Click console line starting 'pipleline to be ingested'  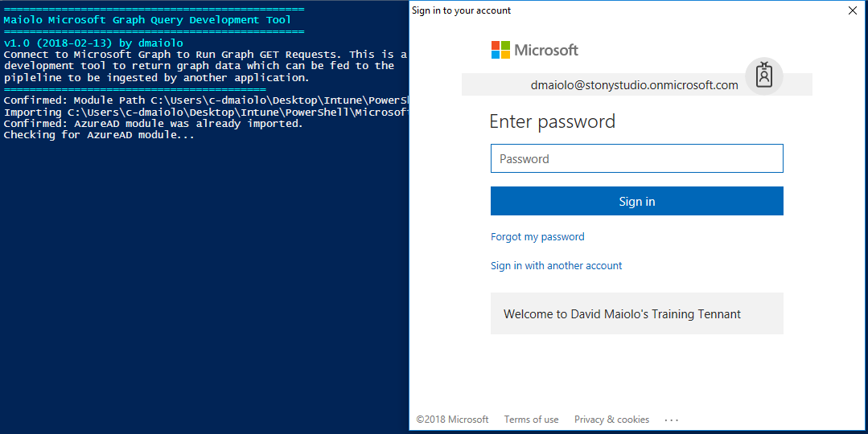156,77
